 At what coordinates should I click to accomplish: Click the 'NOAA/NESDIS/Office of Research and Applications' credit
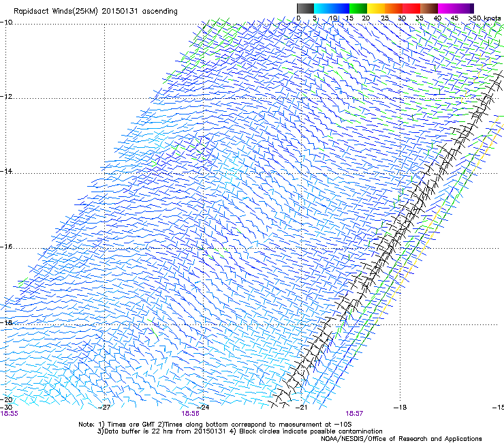[x=401, y=439]
